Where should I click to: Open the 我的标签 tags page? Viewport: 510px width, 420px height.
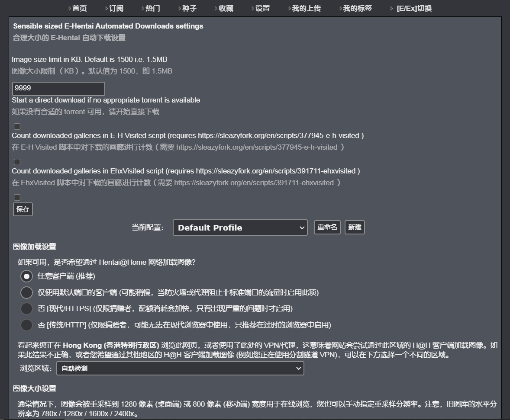point(358,8)
